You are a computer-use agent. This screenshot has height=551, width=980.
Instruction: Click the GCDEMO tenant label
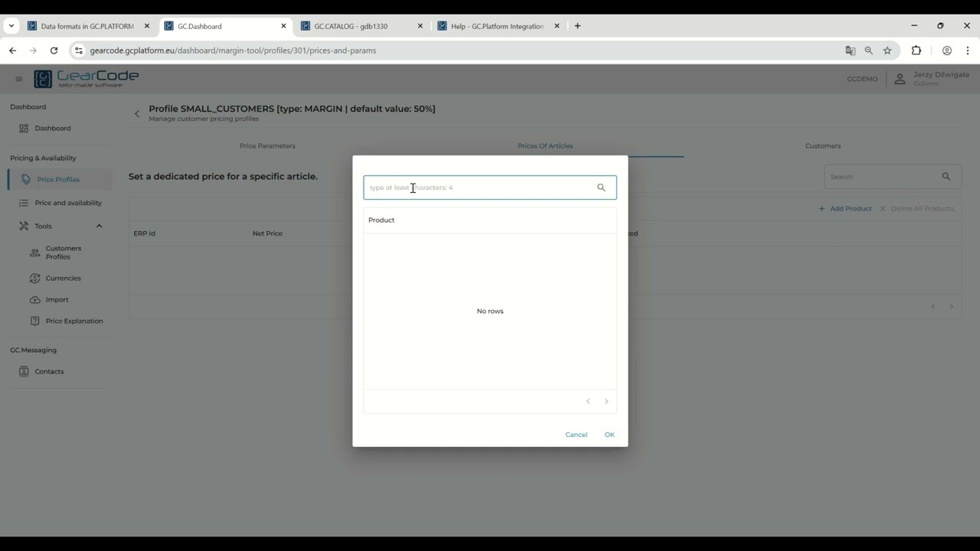pyautogui.click(x=862, y=79)
